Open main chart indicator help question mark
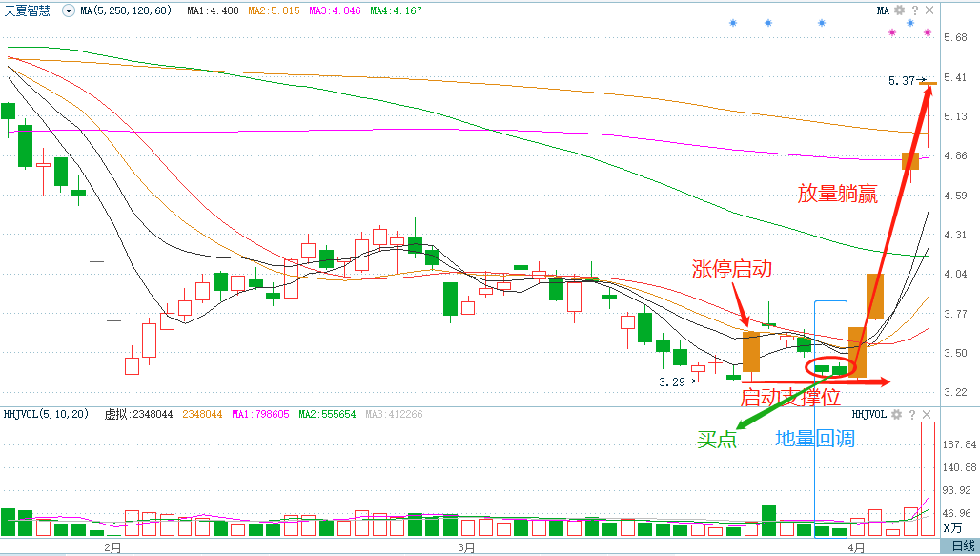Screen dimensions: 980x556 click(914, 10)
